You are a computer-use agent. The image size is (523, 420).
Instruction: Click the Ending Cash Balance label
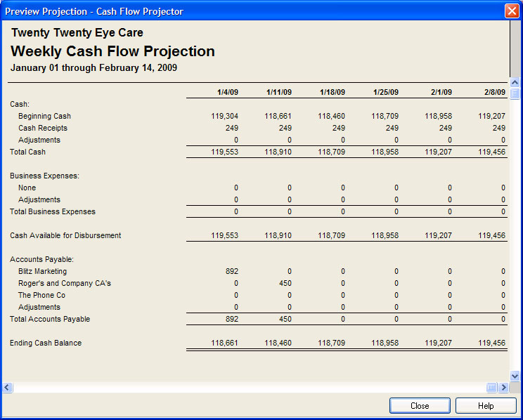(46, 343)
